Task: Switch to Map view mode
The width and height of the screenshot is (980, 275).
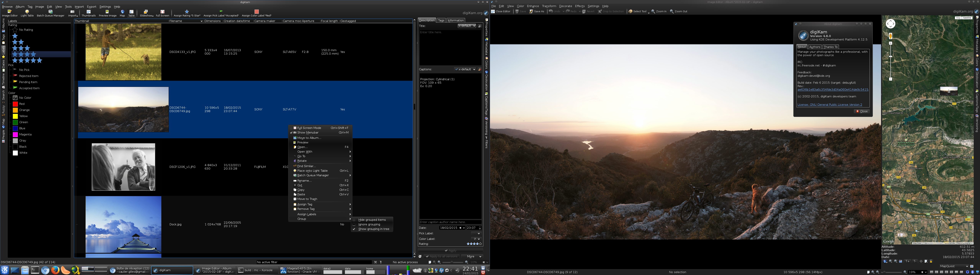Action: 122,13
